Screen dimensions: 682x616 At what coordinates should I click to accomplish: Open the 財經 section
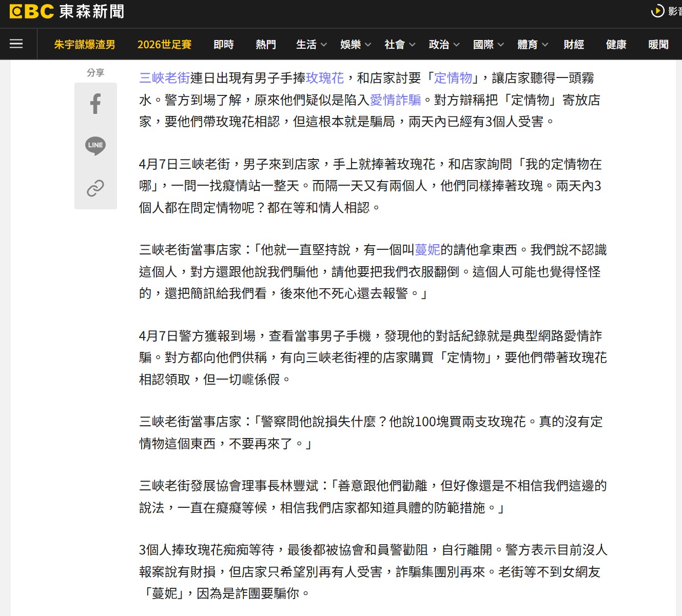(x=574, y=45)
